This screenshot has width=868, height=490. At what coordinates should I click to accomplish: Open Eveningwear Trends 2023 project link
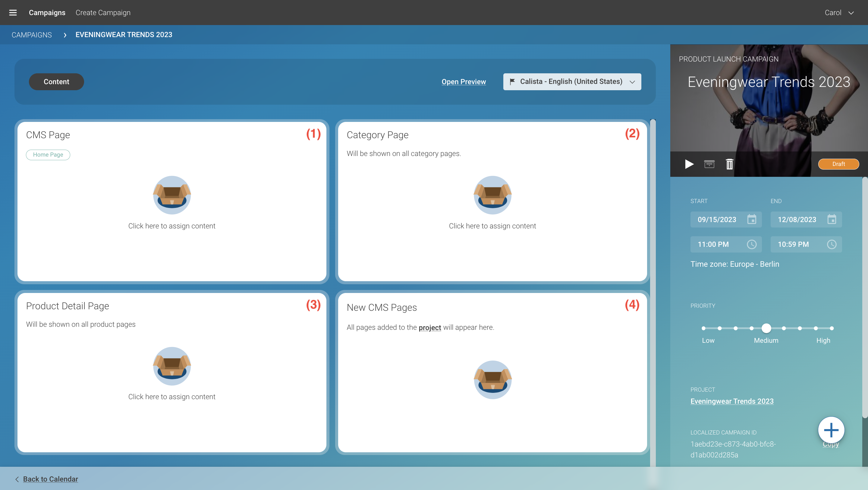tap(731, 401)
